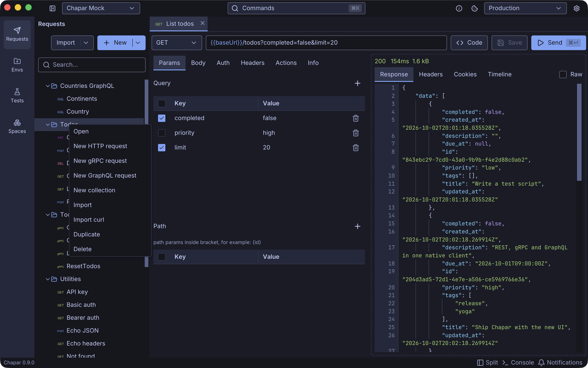Collapse the Countries GraphQL folder
The width and height of the screenshot is (588, 368).
pos(48,86)
